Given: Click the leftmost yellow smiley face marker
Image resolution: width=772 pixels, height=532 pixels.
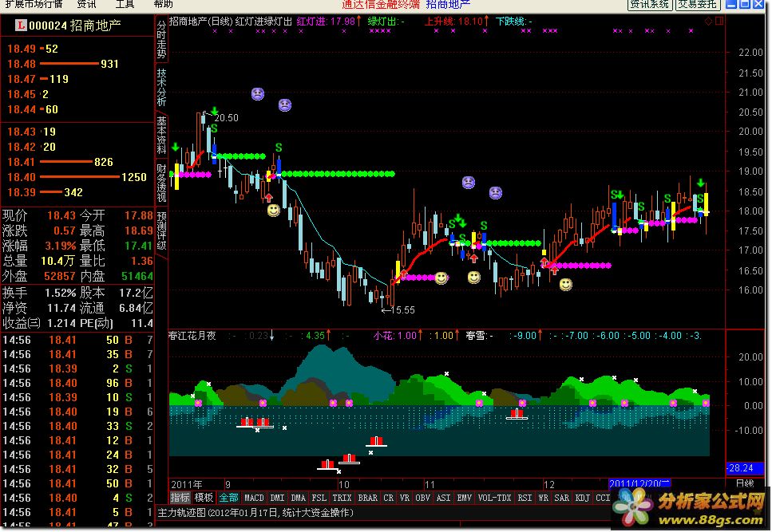Looking at the screenshot, I should click(x=273, y=211).
